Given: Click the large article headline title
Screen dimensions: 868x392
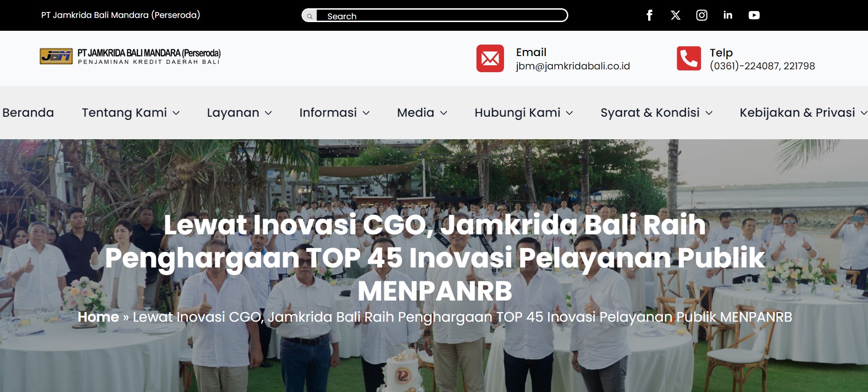Looking at the screenshot, I should [435, 257].
